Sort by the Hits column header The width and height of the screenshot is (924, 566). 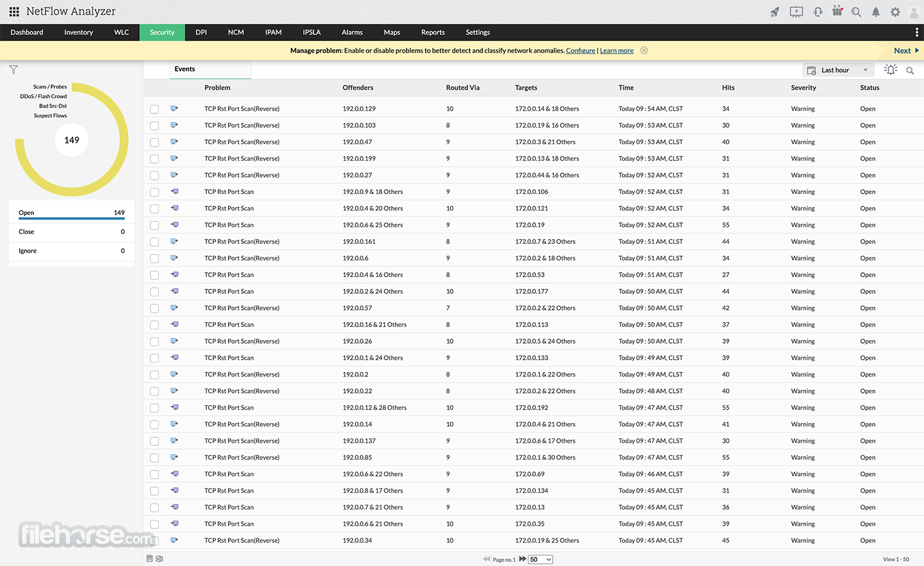728,87
